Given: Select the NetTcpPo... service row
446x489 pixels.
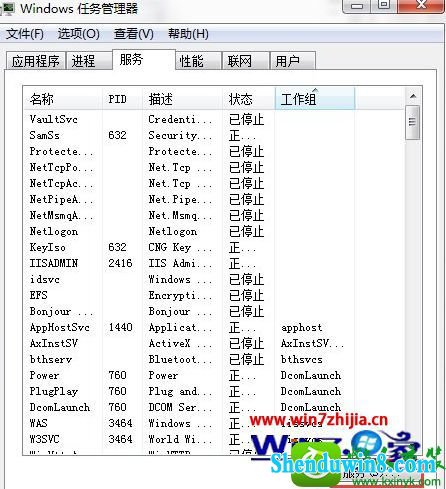Looking at the screenshot, I should pos(213,167).
